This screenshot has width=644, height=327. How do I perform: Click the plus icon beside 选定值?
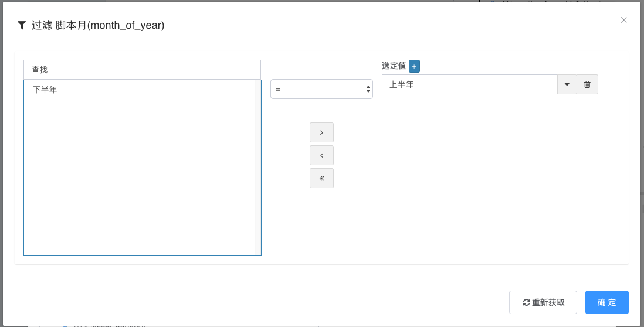(414, 66)
